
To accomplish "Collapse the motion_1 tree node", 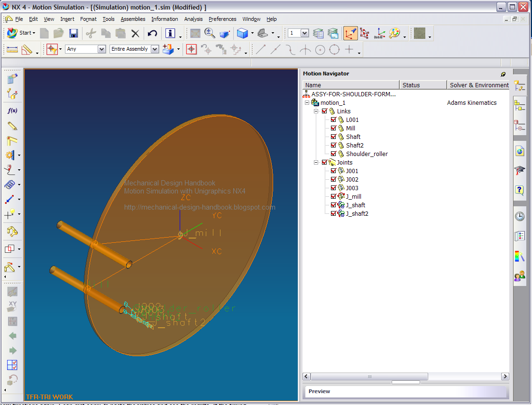I will 307,102.
